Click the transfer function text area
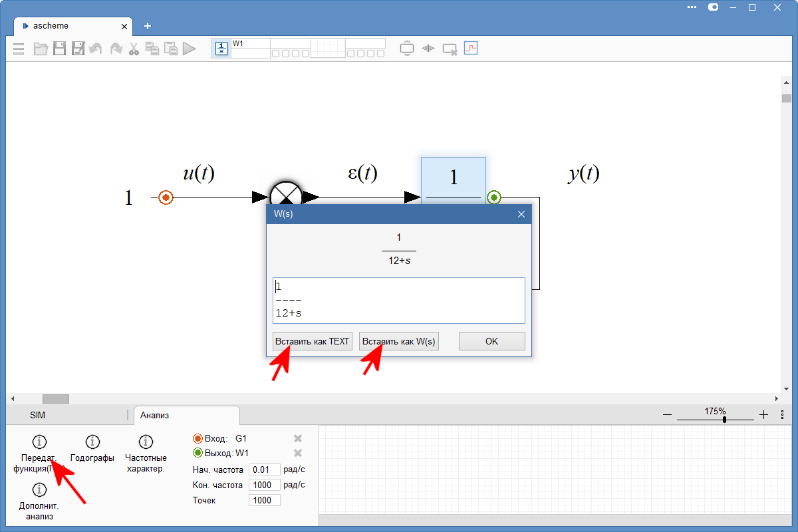 pyautogui.click(x=399, y=300)
